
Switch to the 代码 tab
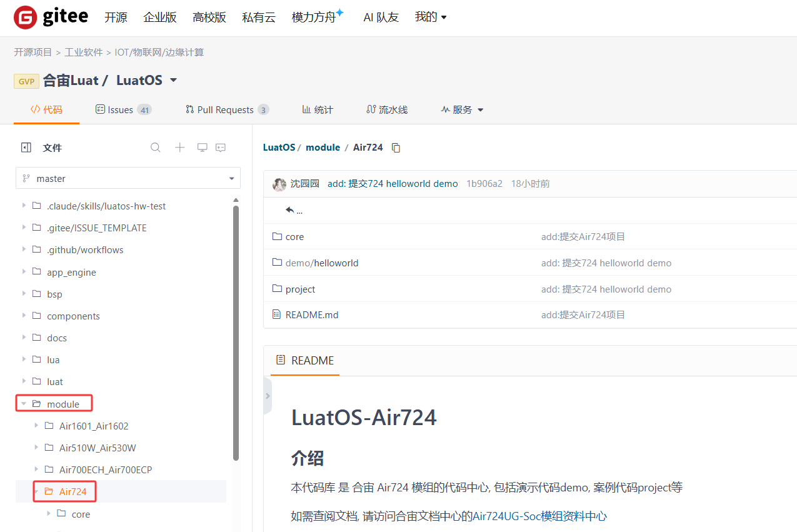click(x=46, y=109)
